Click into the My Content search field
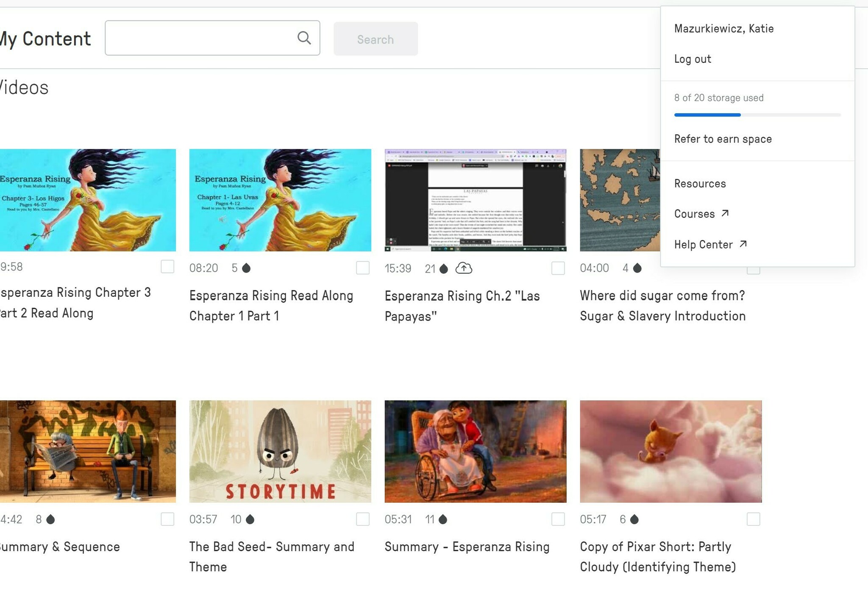The width and height of the screenshot is (868, 597). [199, 38]
